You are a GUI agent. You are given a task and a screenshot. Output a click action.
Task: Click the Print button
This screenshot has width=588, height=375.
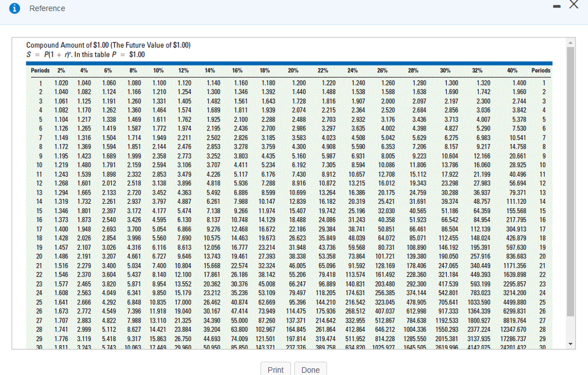276,369
